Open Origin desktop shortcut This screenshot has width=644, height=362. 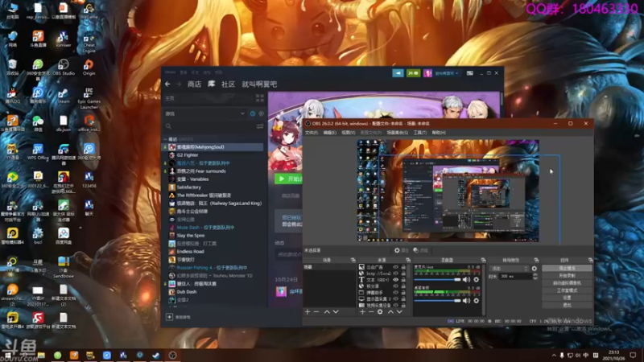tap(89, 67)
